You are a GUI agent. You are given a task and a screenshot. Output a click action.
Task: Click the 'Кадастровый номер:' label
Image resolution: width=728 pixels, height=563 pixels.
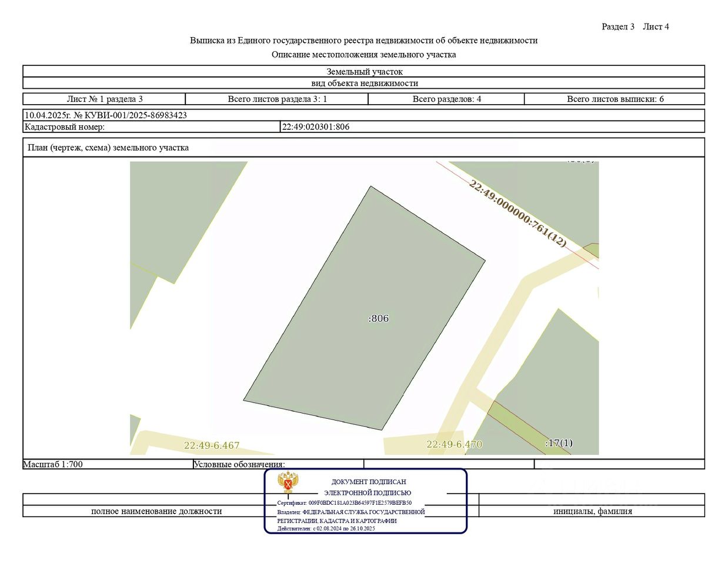[x=65, y=126]
